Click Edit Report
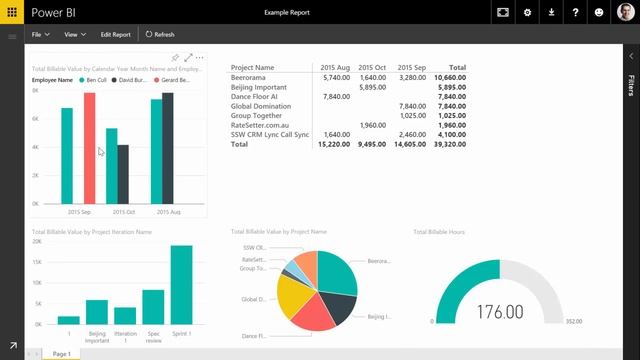The height and width of the screenshot is (360, 640). [116, 35]
